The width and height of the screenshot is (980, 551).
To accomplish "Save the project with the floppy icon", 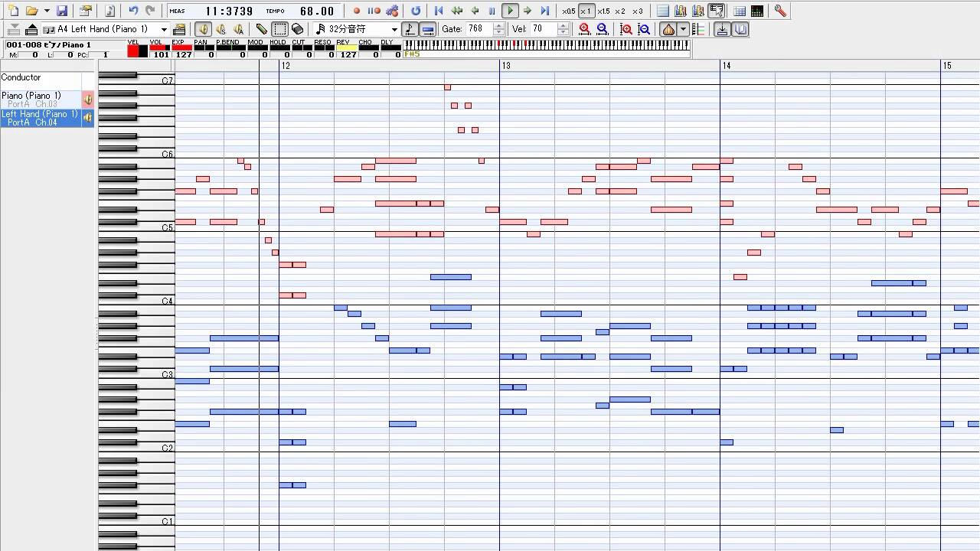I will click(x=62, y=11).
